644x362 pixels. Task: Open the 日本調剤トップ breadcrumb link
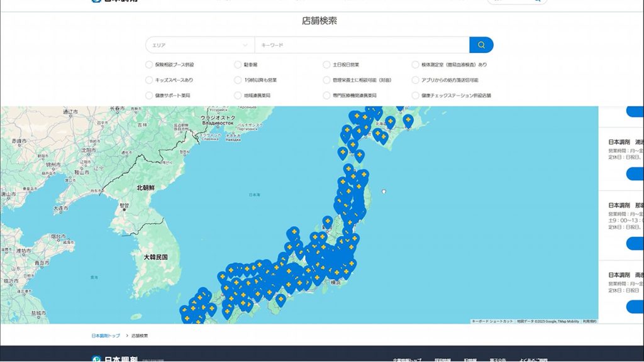click(x=106, y=336)
